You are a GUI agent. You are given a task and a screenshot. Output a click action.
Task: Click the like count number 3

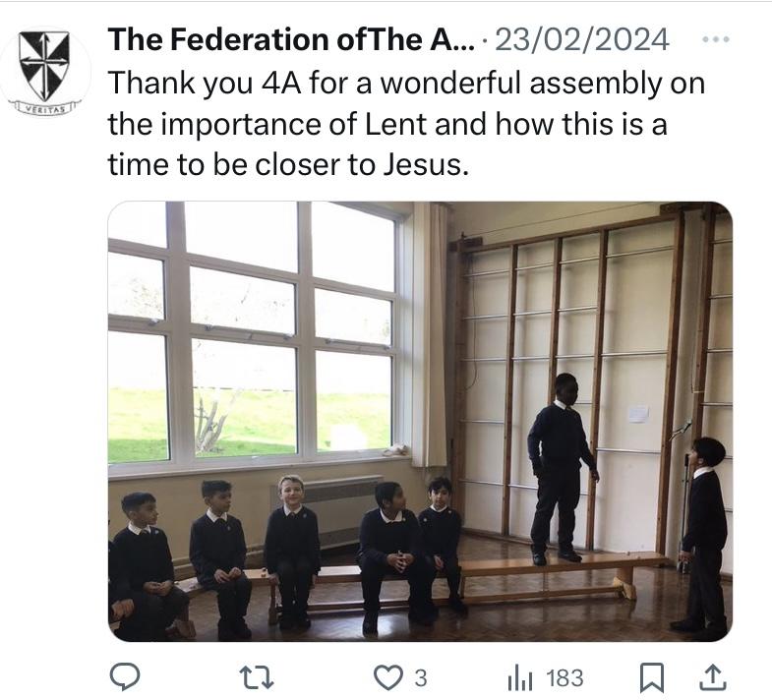420,677
